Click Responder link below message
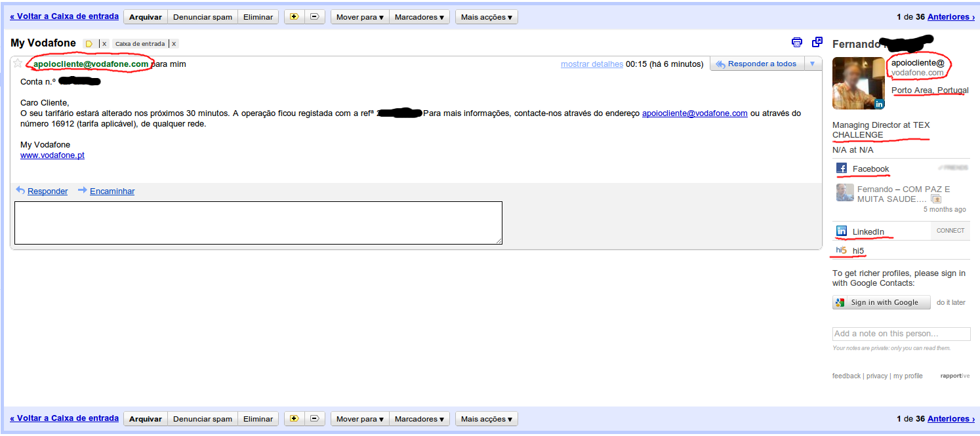This screenshot has height=436, width=980. 48,191
